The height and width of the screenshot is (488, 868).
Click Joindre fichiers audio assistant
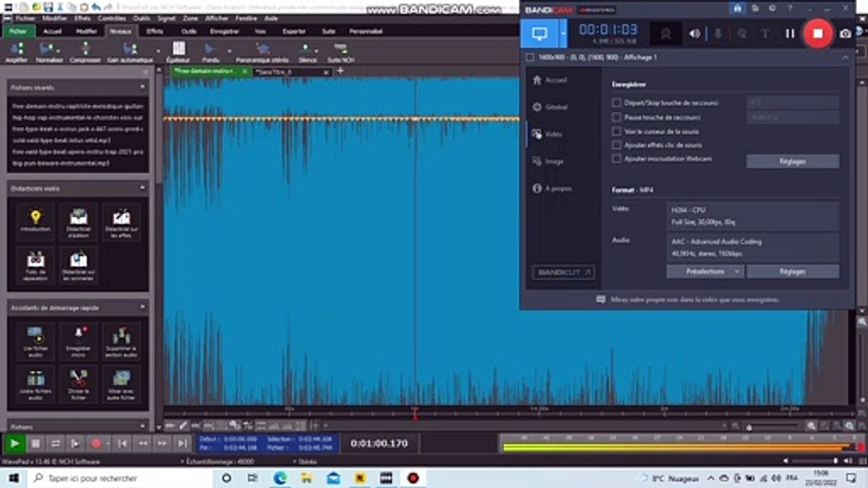tap(35, 385)
